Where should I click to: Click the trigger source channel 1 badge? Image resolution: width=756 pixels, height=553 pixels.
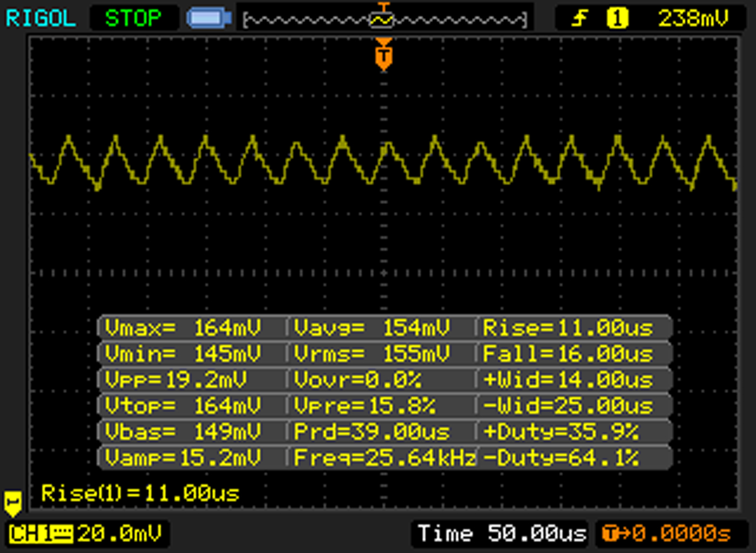point(617,18)
